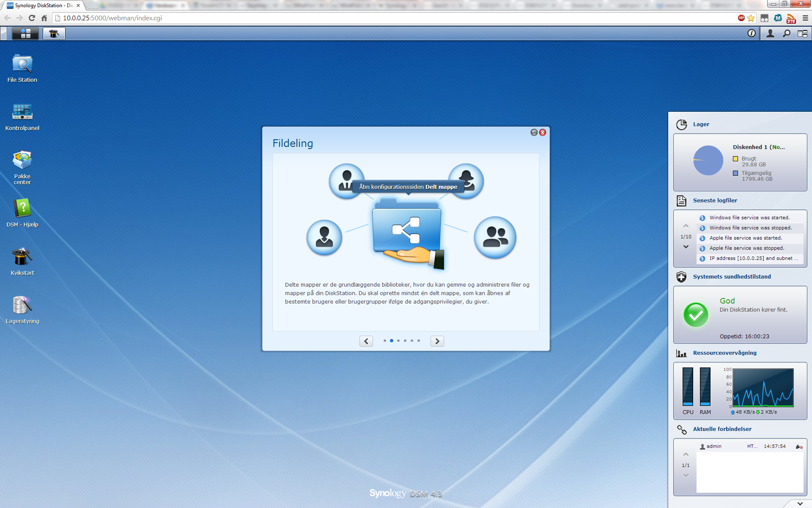Select admin connection row
Viewport: 812px width, 508px height.
(x=750, y=446)
